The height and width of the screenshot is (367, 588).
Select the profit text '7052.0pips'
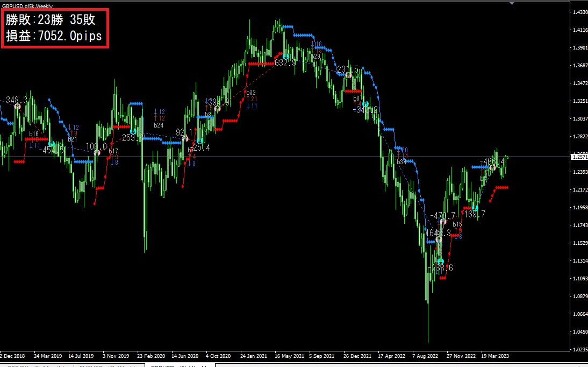coord(70,36)
